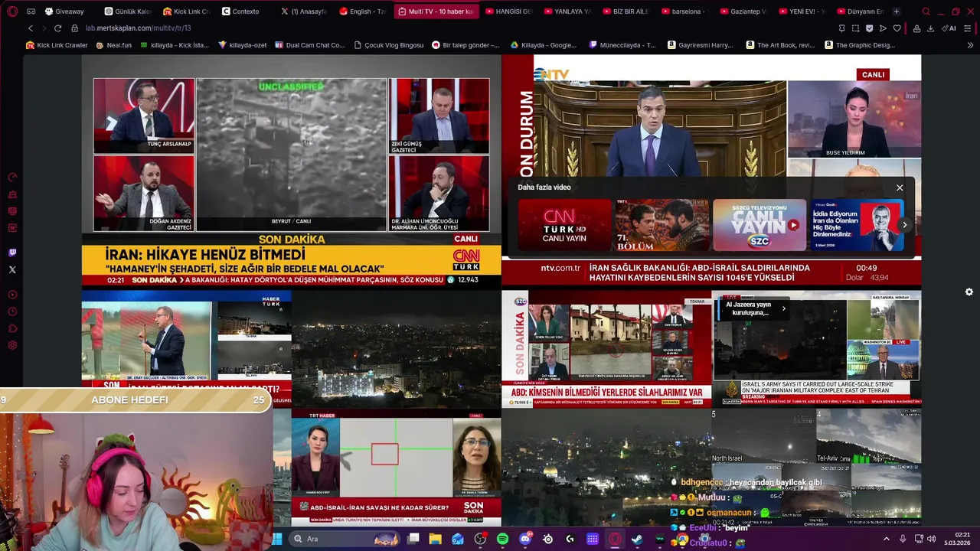980x551 pixels.
Task: Focus the Habertürk live stream panel
Action: (187, 348)
